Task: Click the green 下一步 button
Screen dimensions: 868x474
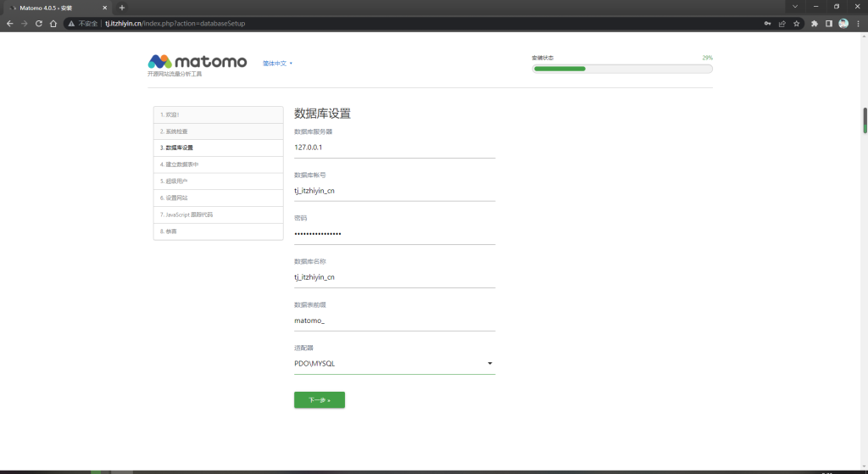Action: coord(319,400)
